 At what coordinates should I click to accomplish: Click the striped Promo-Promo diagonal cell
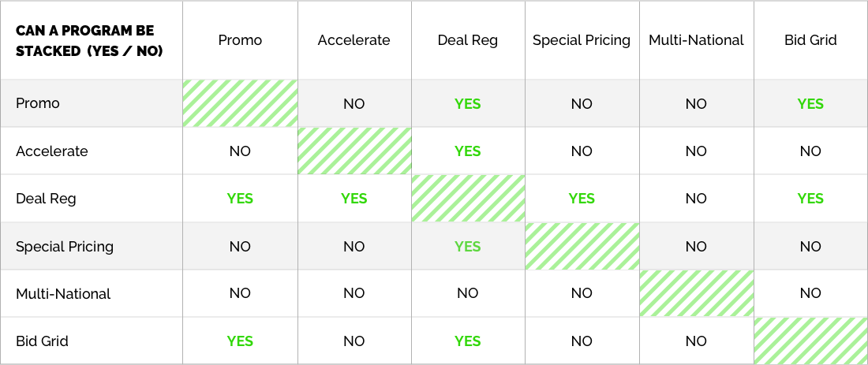[240, 103]
